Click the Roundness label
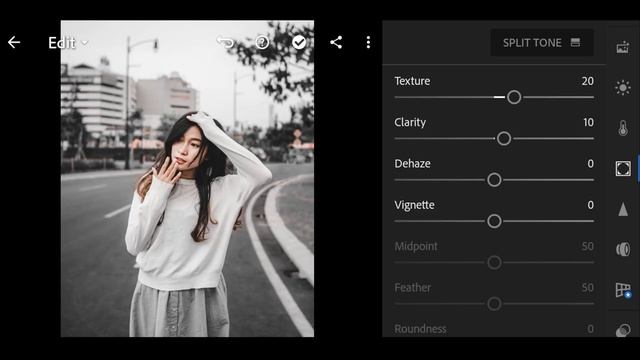The image size is (640, 360). (x=420, y=329)
